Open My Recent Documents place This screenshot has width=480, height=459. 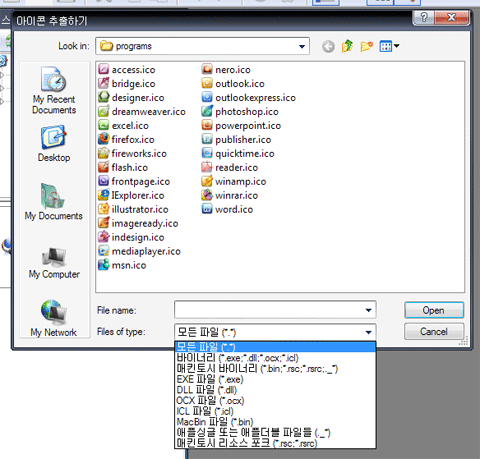click(x=54, y=90)
